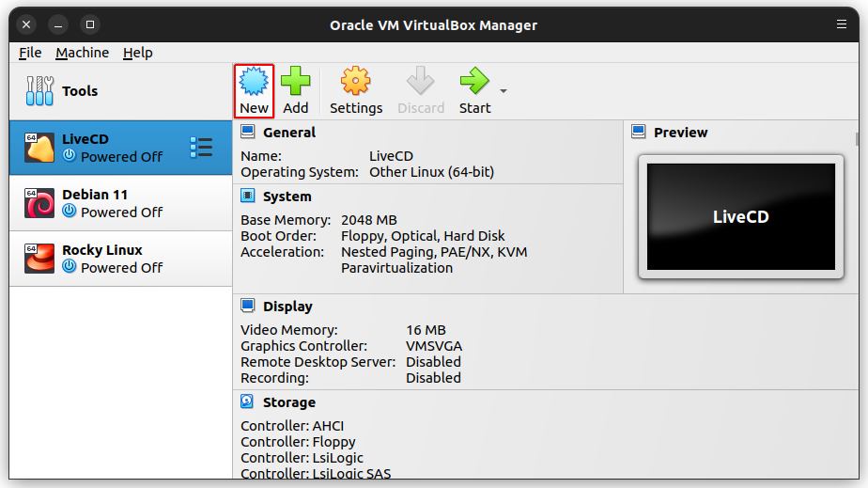Click the LiveCD OS icon
The height and width of the screenshot is (488, 868).
click(39, 148)
